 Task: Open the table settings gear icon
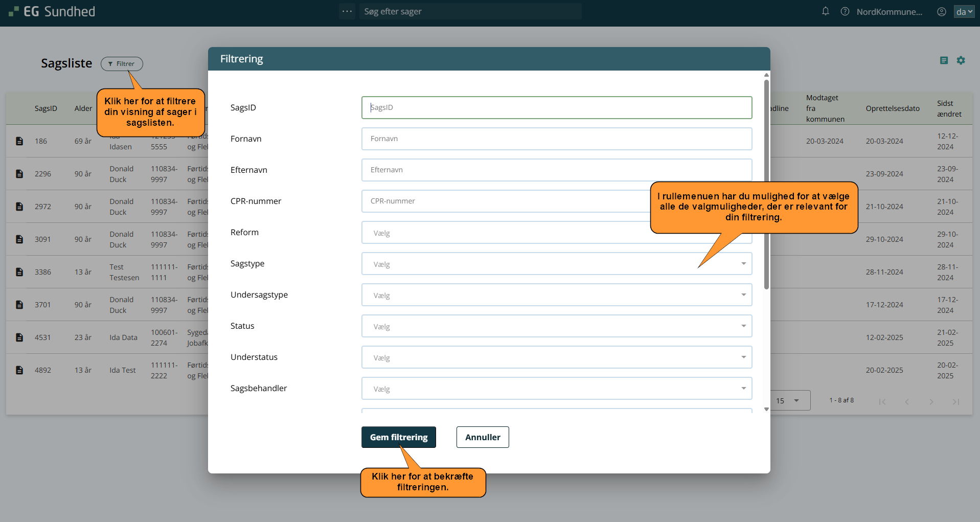[x=961, y=60]
